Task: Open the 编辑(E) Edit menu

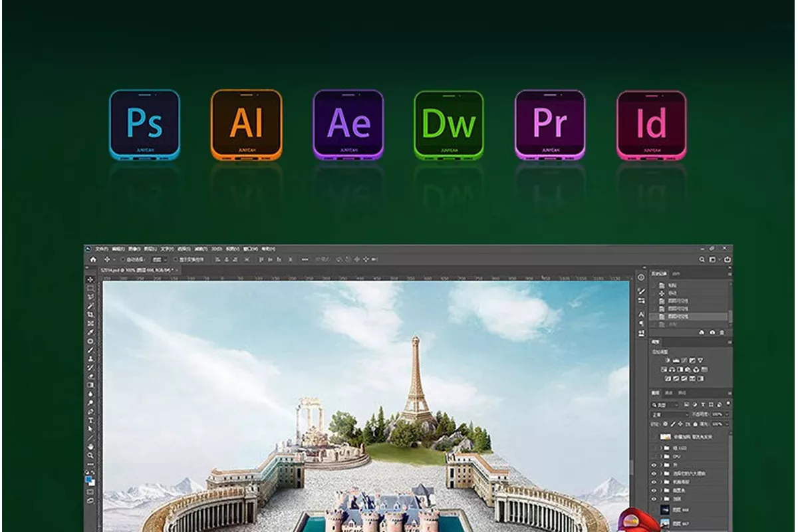Action: click(118, 249)
